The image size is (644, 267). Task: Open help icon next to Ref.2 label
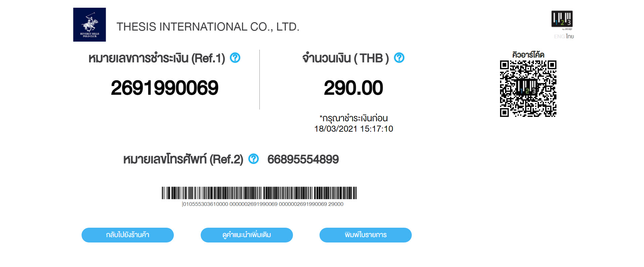(253, 159)
